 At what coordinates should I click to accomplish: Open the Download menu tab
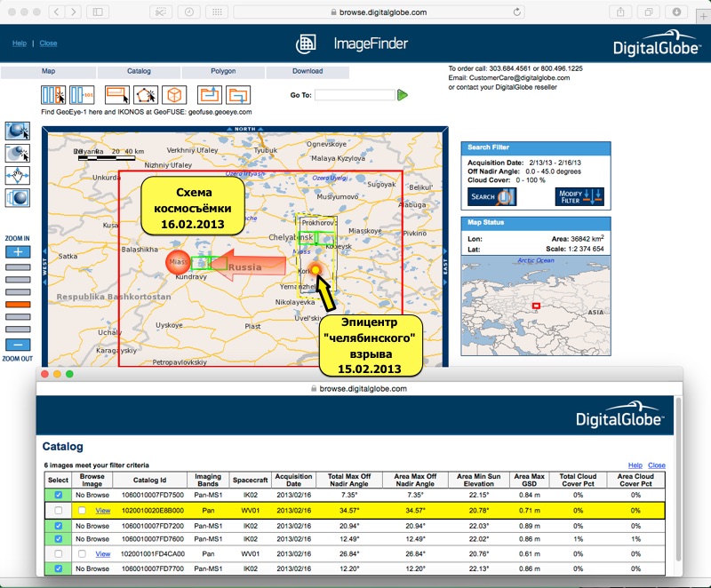click(x=308, y=72)
